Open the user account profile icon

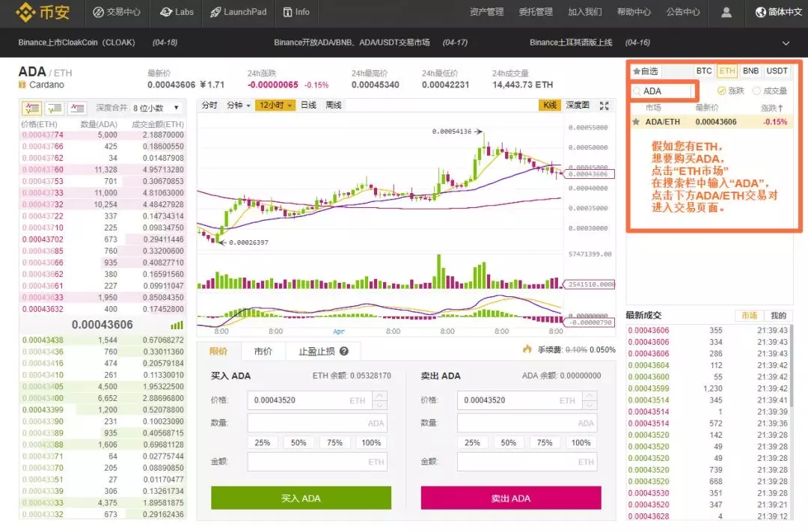point(726,12)
